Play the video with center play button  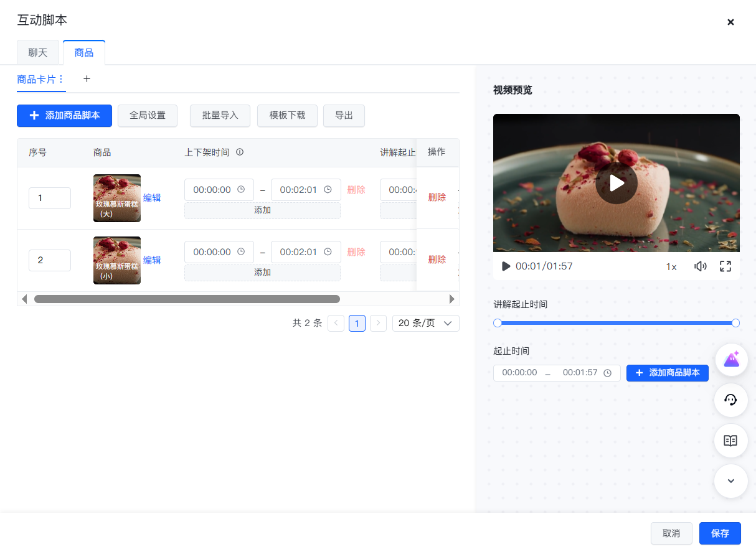(617, 183)
